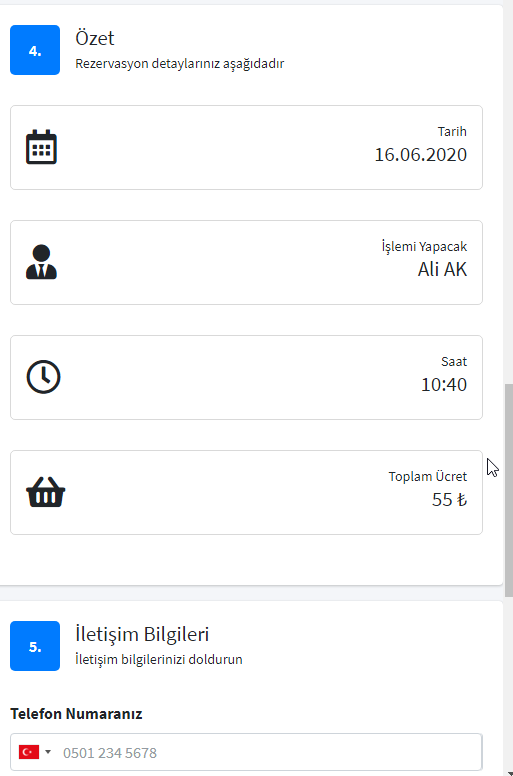Viewport: 513px width, 776px height.
Task: Click the İşlemi Yapacak label
Action: point(424,246)
